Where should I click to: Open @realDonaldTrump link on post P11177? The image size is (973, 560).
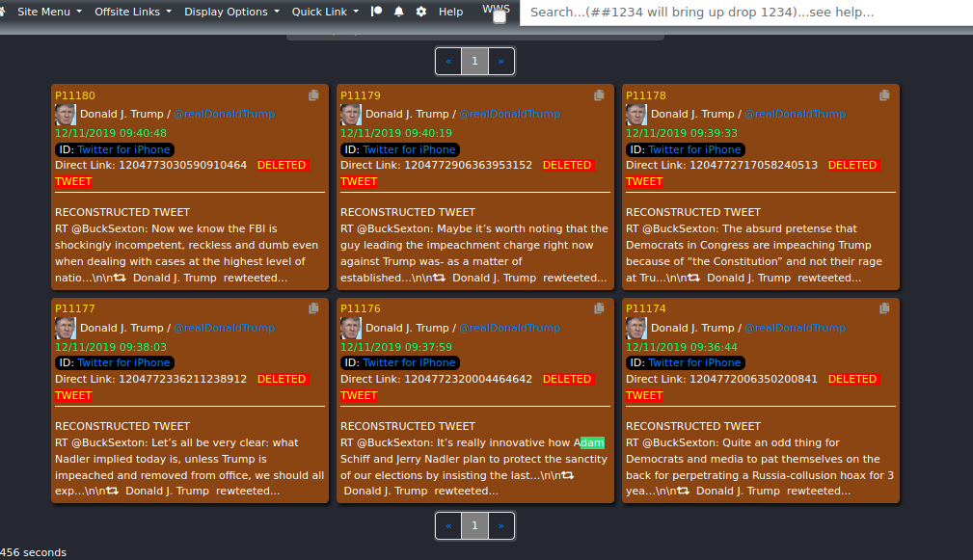pos(225,328)
